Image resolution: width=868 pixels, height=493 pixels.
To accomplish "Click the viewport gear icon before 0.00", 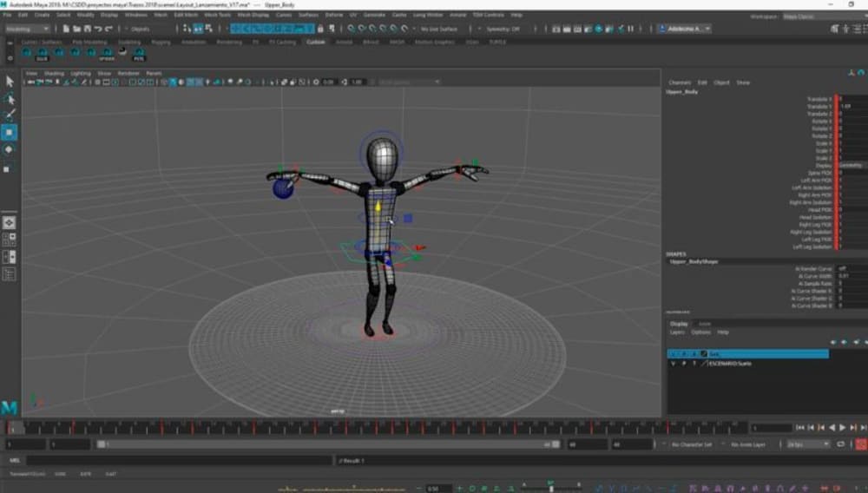I will (x=316, y=82).
